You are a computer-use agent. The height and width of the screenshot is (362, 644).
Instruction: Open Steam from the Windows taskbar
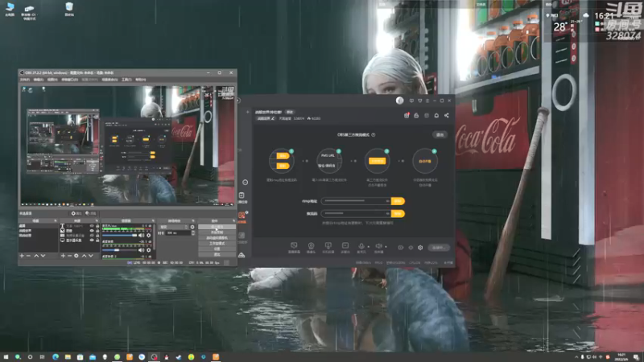point(179,357)
